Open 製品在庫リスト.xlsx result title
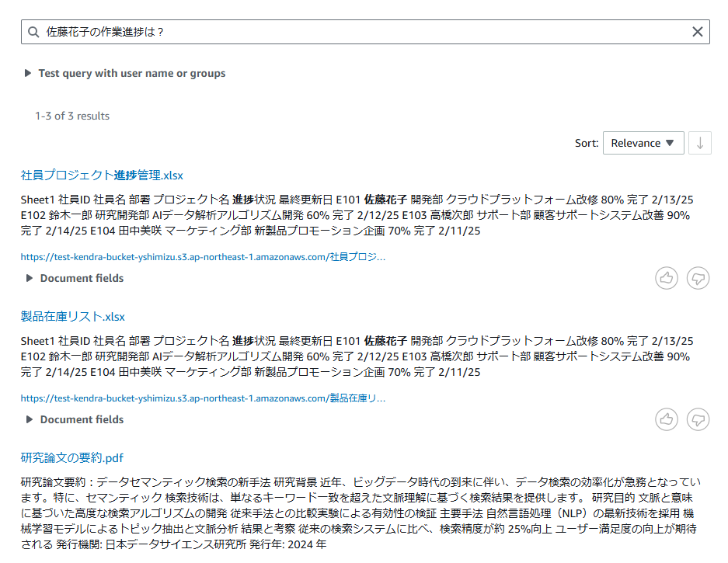This screenshot has width=728, height=563. pyautogui.click(x=73, y=317)
